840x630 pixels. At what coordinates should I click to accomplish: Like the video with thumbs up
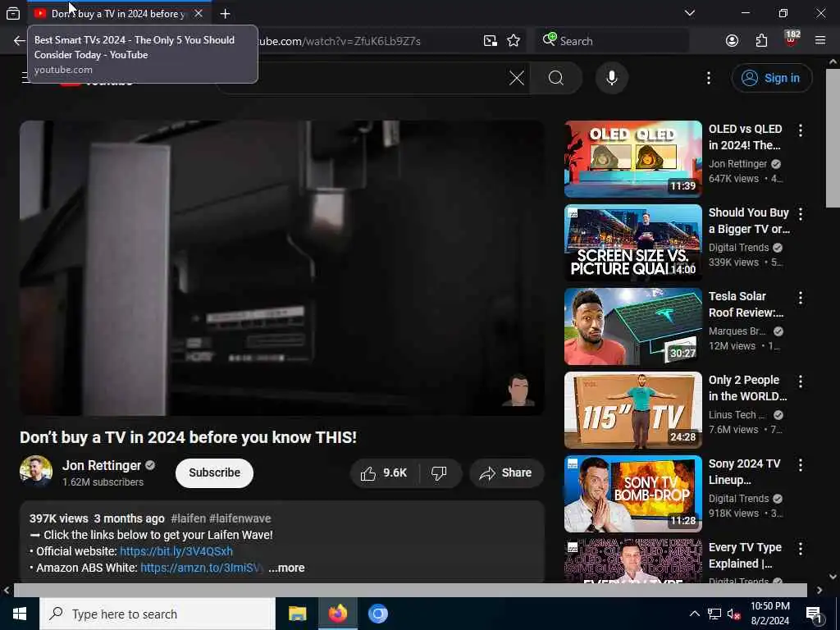click(384, 473)
